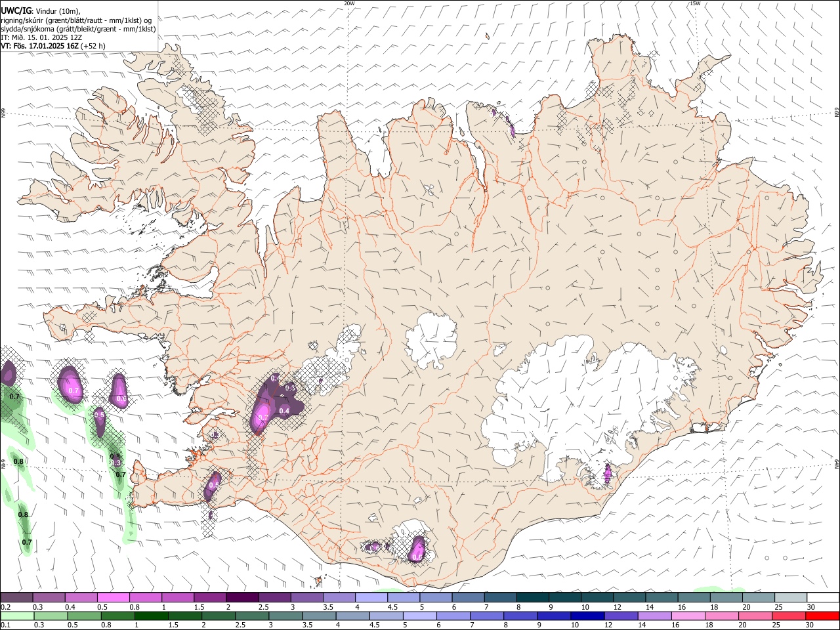
Task: Click the bright red 30 rain legend swatch
Action: 823,616
